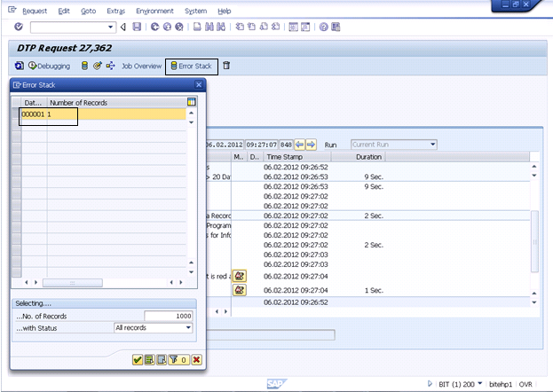
Task: Click the yellow Exit icon in the toolbar
Action: (x=167, y=27)
